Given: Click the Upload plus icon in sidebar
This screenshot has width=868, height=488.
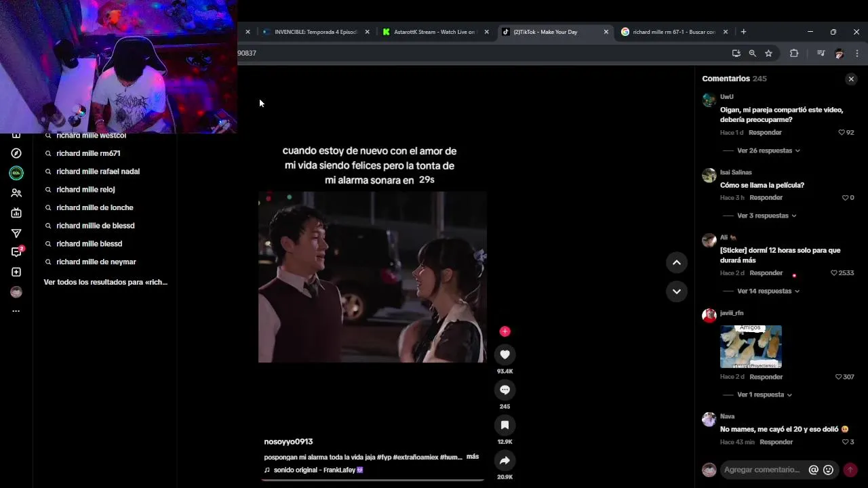Looking at the screenshot, I should point(16,272).
